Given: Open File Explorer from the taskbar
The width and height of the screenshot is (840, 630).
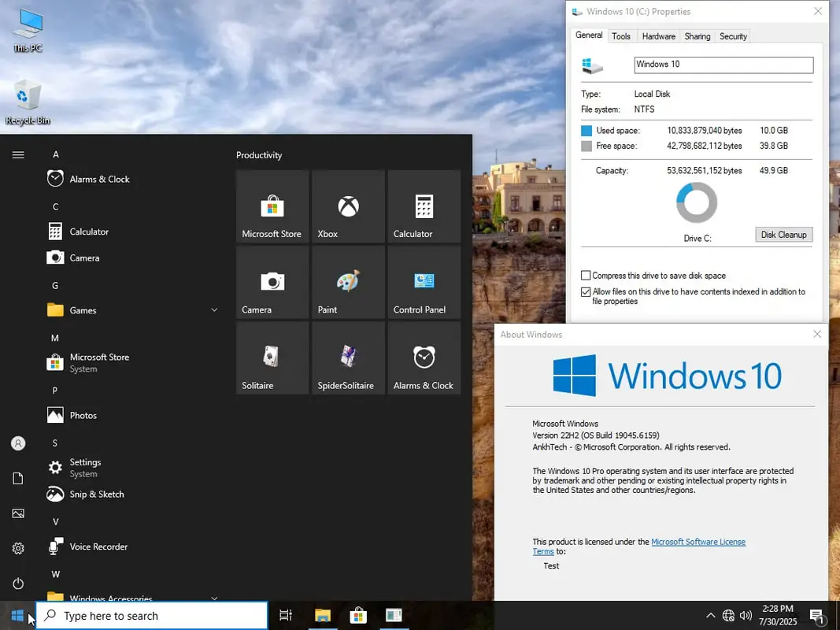Looking at the screenshot, I should pos(323,616).
